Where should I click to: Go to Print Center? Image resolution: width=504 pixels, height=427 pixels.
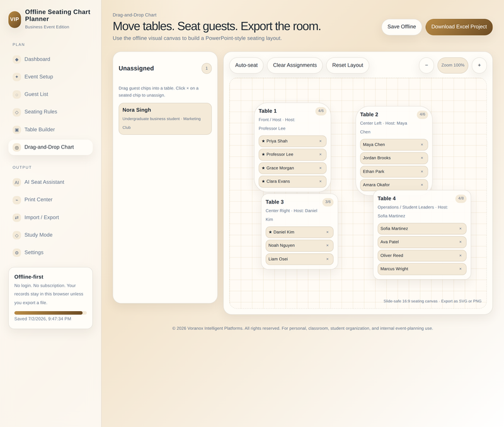50,200
